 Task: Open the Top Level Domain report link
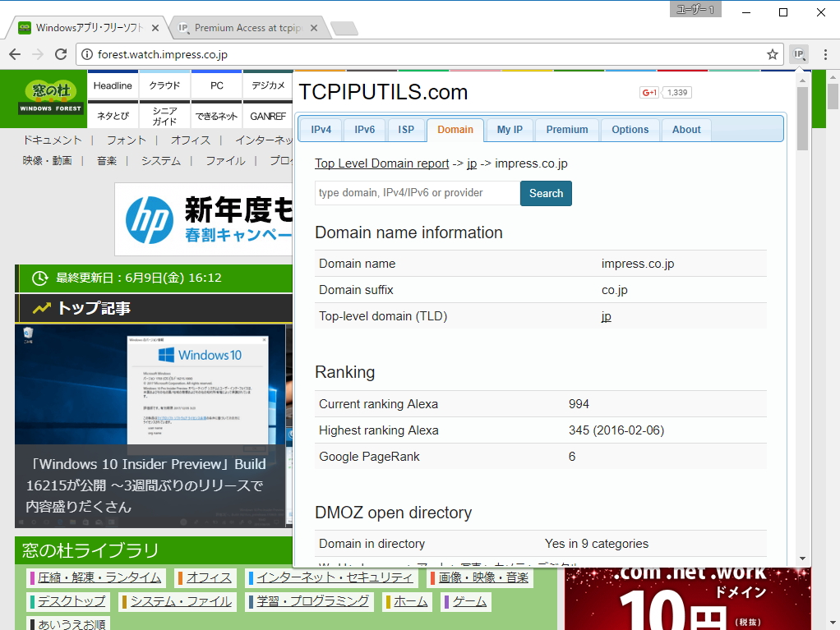[382, 163]
